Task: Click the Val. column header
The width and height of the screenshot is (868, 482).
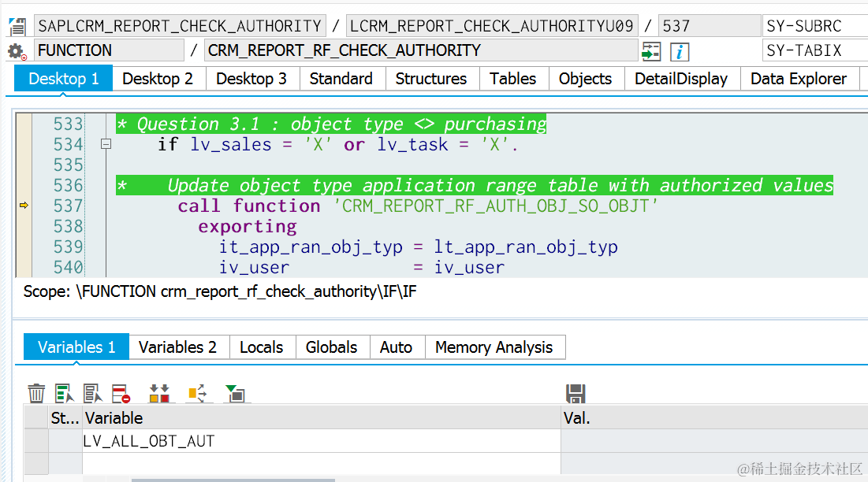Action: pyautogui.click(x=714, y=418)
